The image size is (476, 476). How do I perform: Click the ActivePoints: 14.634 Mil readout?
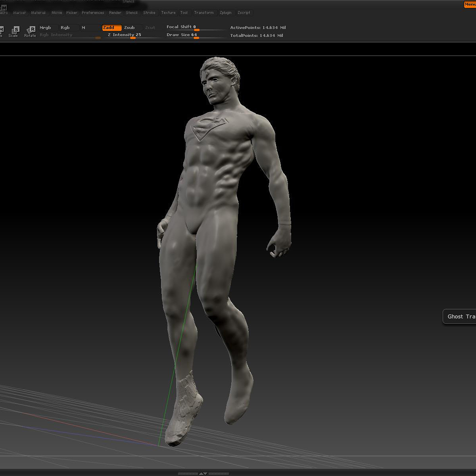point(258,27)
